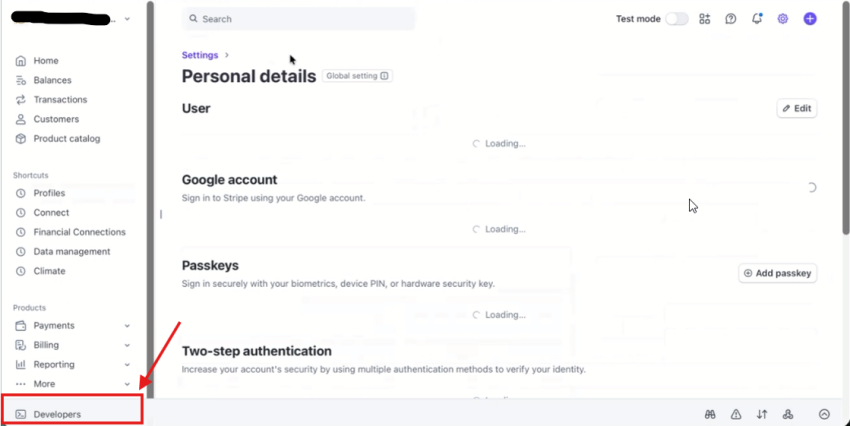Click the binoculars icon in bottom bar

(x=710, y=414)
